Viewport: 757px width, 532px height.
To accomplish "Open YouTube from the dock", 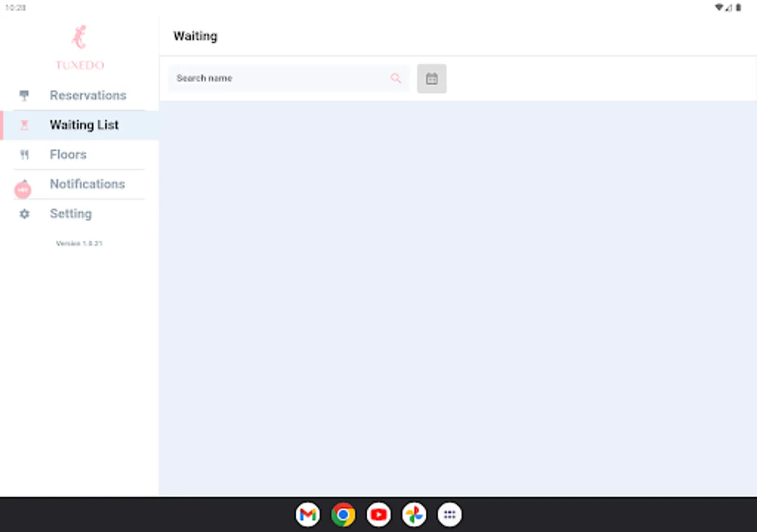I will [378, 515].
